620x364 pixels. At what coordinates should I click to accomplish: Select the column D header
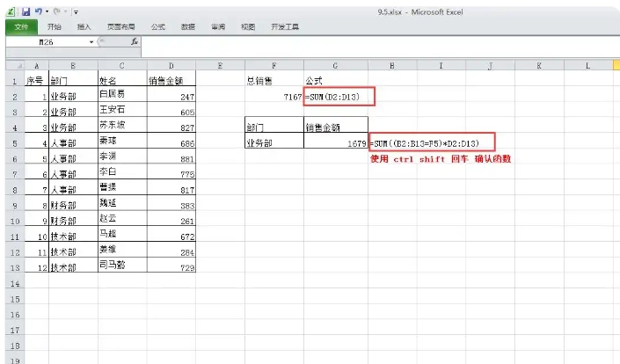[x=171, y=66]
